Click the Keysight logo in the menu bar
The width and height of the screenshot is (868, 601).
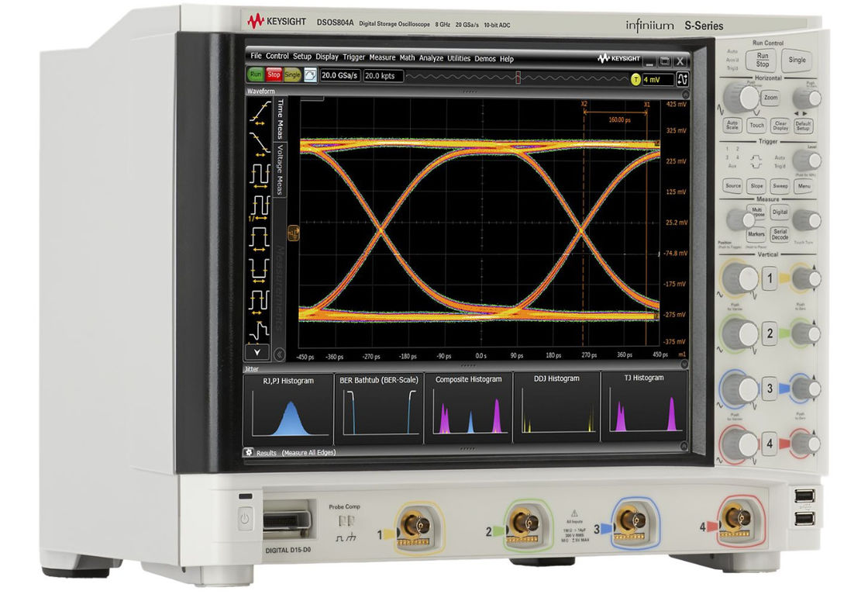point(619,58)
